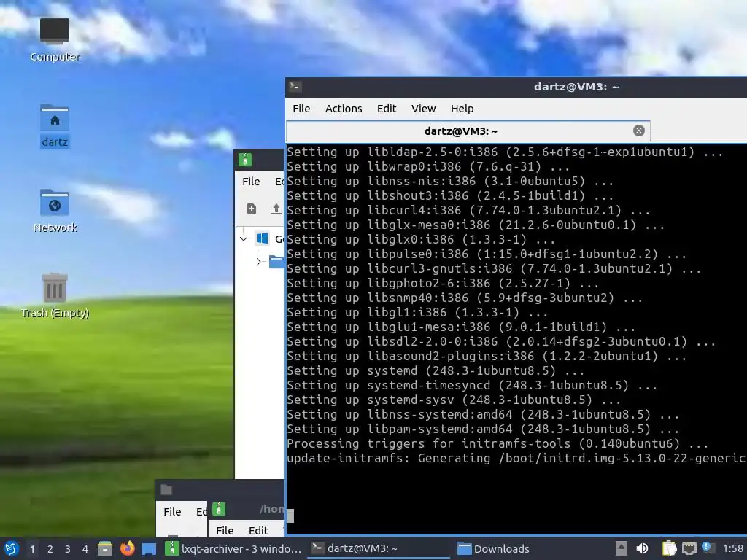
Task: Click the update notifier tray icon
Action: [708, 548]
